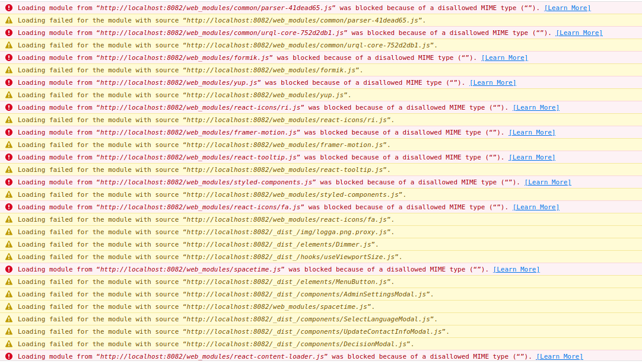The image size is (642, 364).
Task: Click warning icon on Dimmer.js row
Action: [x=9, y=245]
